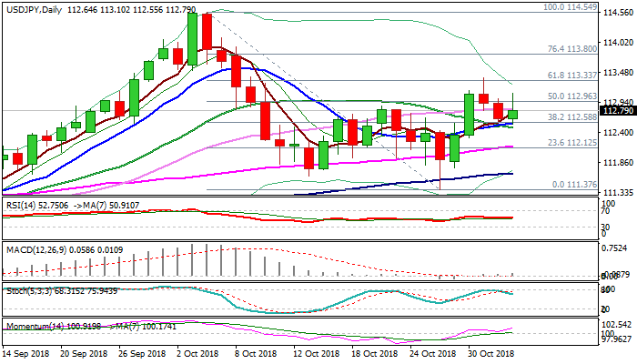
Task: Select the 2 Oct 2018 date marker
Action: (x=198, y=354)
